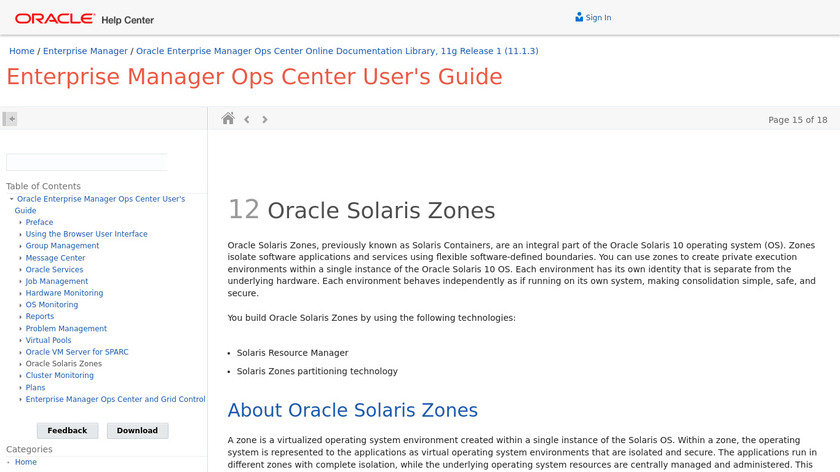The image size is (840, 472).
Task: Open Oracle Services chapter
Action: pos(54,269)
